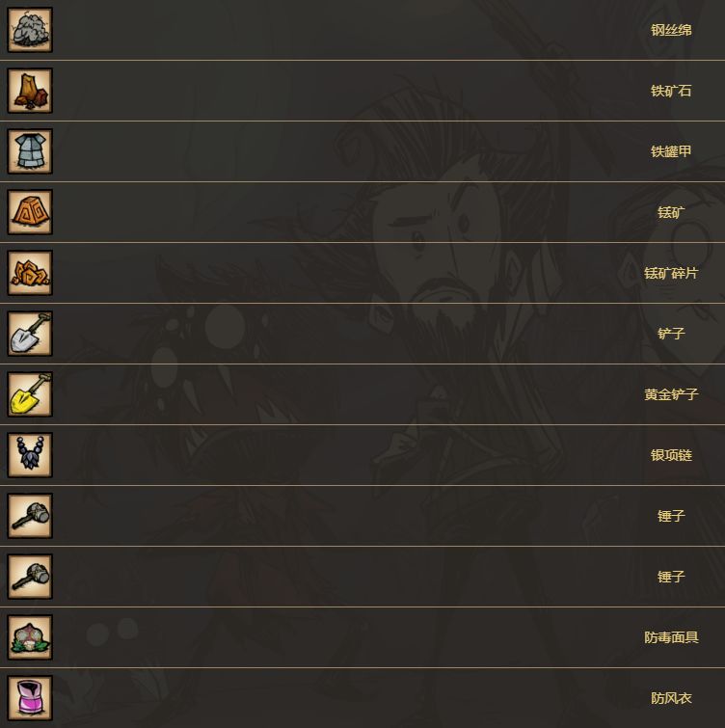
Task: Click the steel wool (钢丝绵) item icon
Action: tap(30, 30)
